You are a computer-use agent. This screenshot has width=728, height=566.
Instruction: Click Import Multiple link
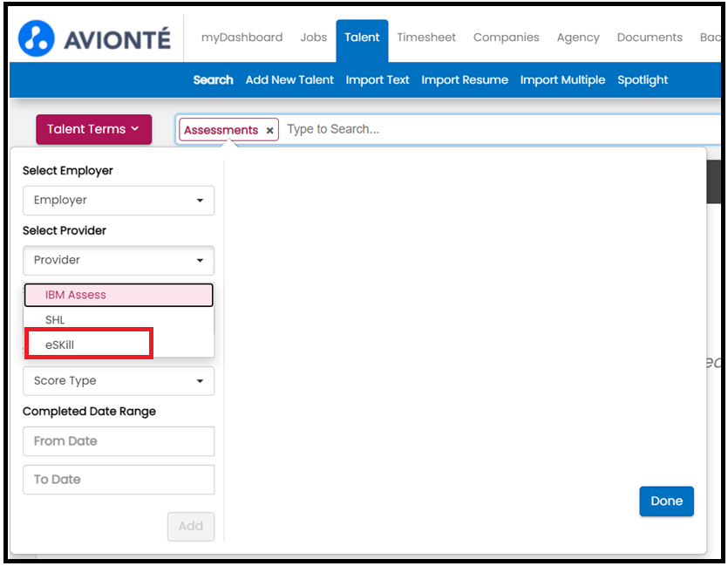point(562,80)
